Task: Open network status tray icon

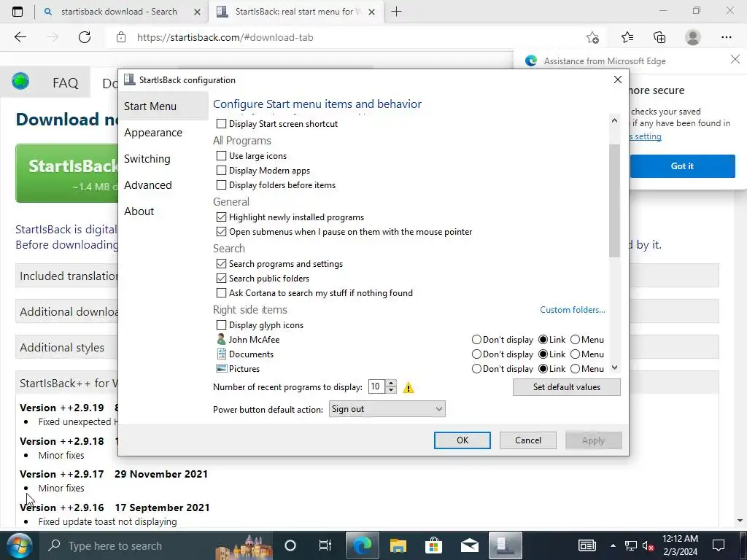Action: click(x=631, y=545)
